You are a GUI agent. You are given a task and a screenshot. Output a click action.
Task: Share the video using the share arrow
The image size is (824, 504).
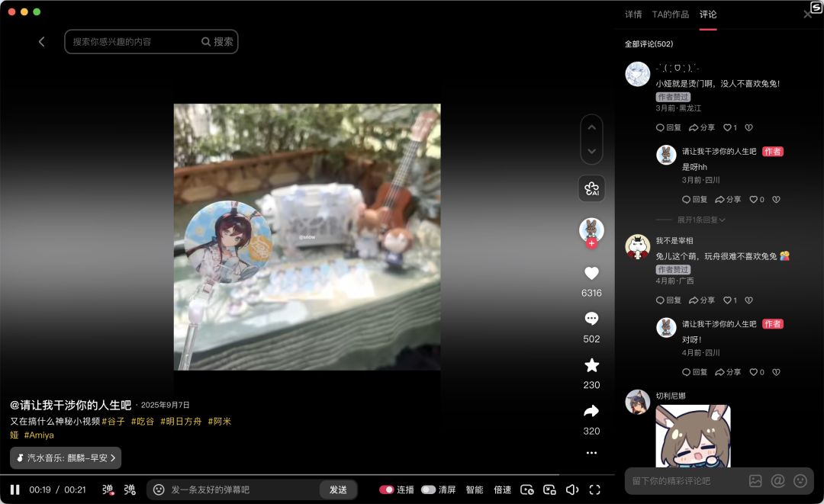(x=591, y=411)
